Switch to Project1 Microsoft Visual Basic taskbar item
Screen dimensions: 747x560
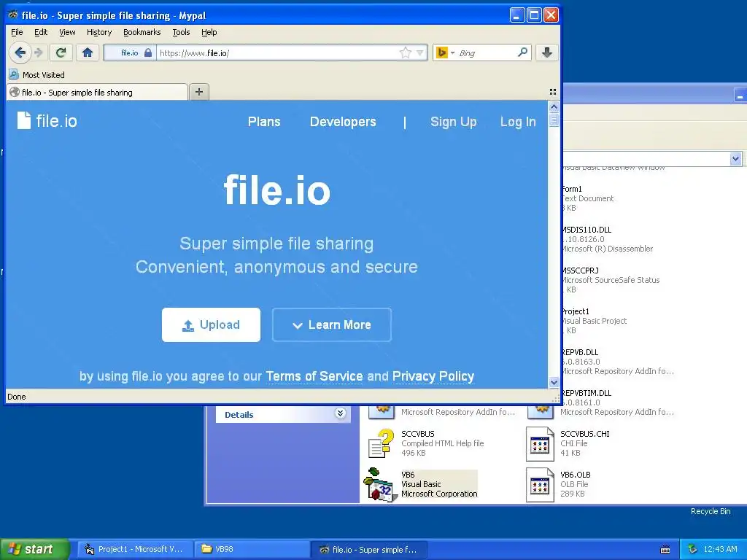point(136,549)
